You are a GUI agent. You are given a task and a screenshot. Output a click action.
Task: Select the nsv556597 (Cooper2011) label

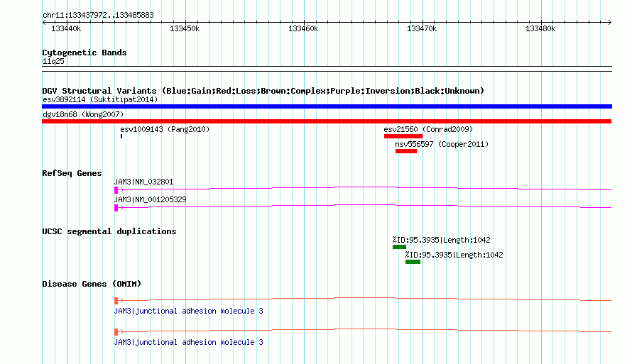[442, 144]
